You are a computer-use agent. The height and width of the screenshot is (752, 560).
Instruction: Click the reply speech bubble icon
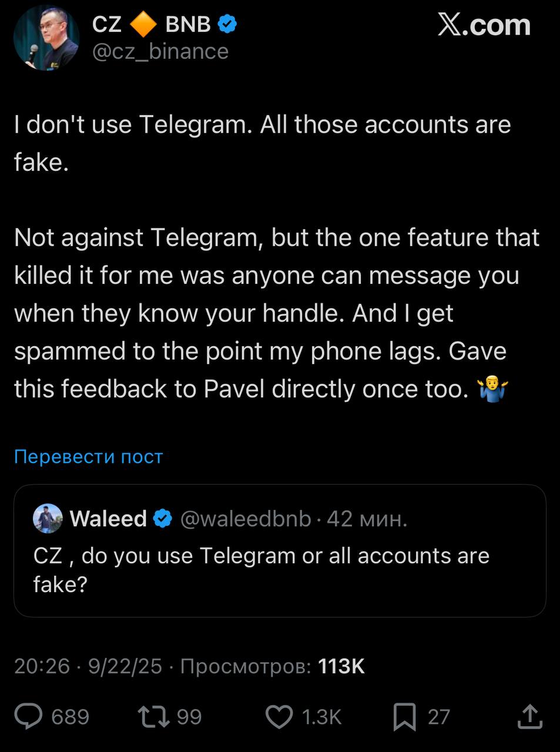coord(29,717)
